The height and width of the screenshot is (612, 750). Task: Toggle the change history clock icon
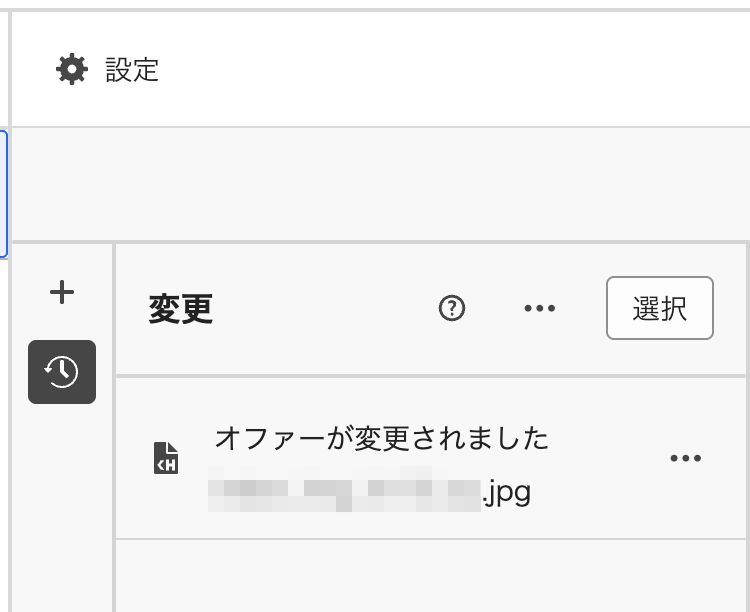pos(62,372)
